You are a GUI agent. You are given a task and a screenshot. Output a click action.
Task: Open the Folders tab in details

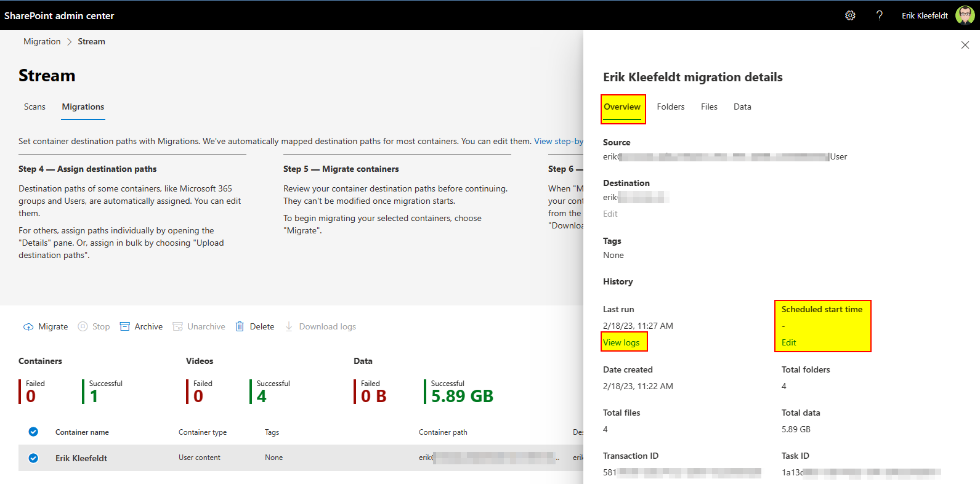(x=670, y=107)
